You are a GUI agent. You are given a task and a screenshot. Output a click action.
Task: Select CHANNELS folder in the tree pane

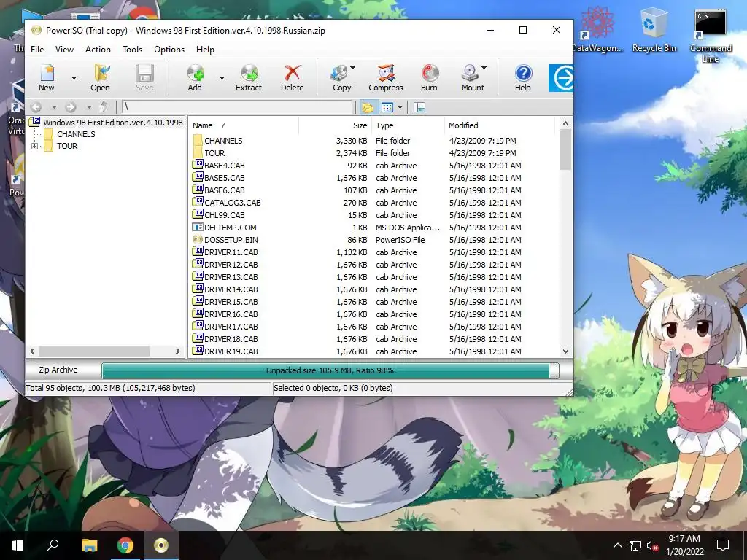76,134
